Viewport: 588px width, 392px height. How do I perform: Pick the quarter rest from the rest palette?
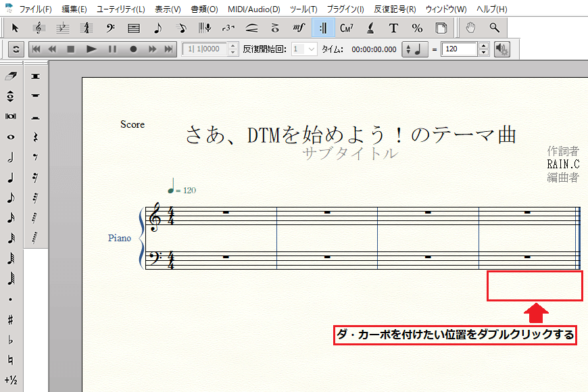pyautogui.click(x=35, y=137)
